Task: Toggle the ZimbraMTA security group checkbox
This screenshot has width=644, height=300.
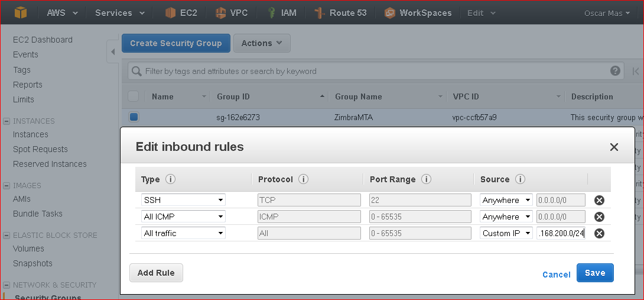Action: tap(134, 117)
